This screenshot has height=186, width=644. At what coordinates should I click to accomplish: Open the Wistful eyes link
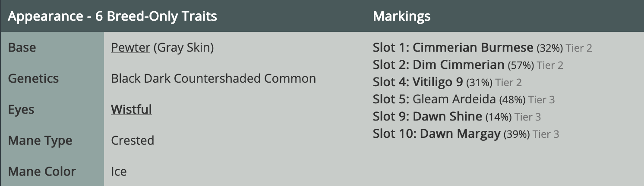(x=131, y=109)
